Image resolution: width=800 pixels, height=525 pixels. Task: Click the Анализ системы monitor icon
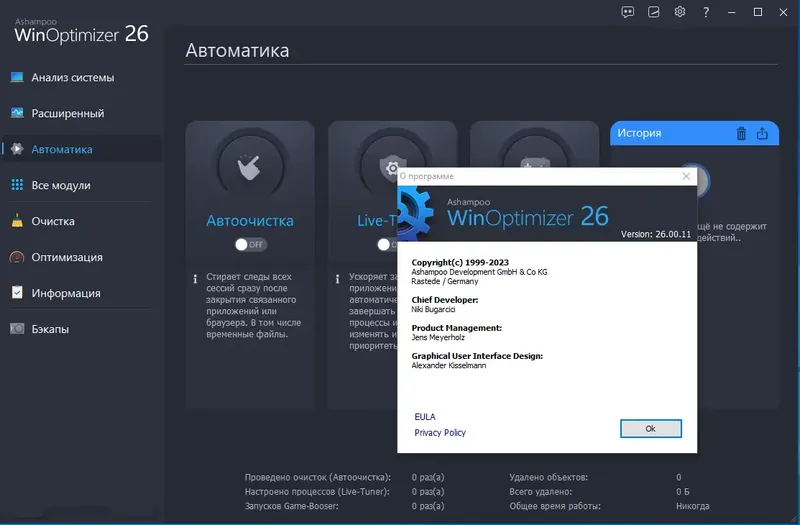(17, 77)
